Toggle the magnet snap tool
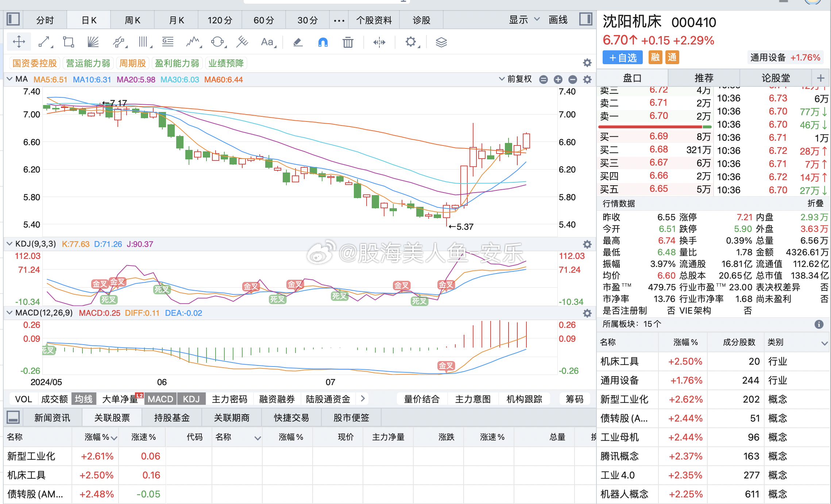Image resolution: width=831 pixels, height=504 pixels. click(323, 42)
